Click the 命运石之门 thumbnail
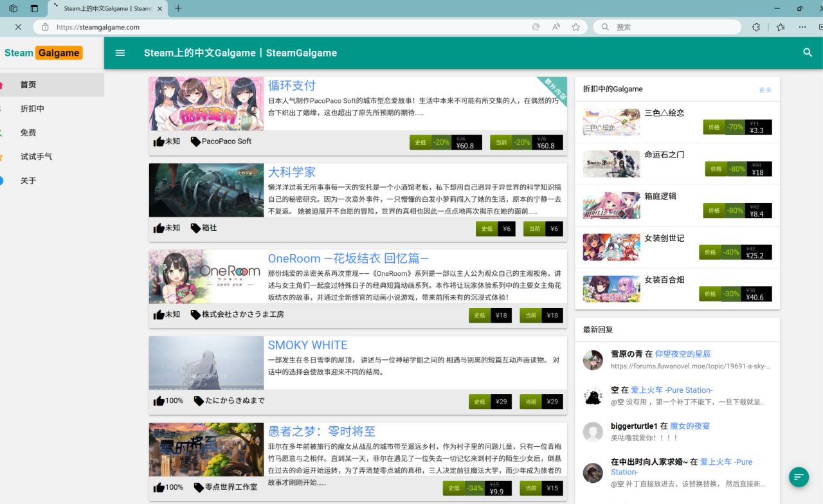This screenshot has width=823, height=504. click(x=611, y=164)
